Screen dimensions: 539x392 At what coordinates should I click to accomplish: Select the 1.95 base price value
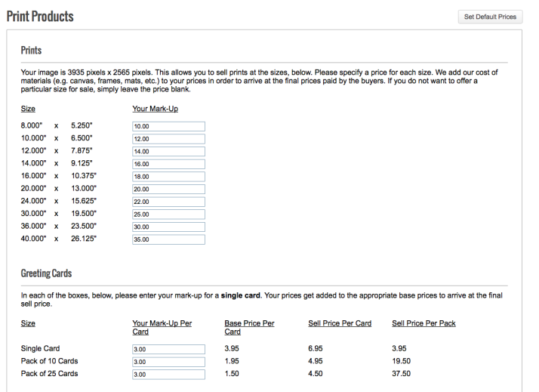pos(232,361)
